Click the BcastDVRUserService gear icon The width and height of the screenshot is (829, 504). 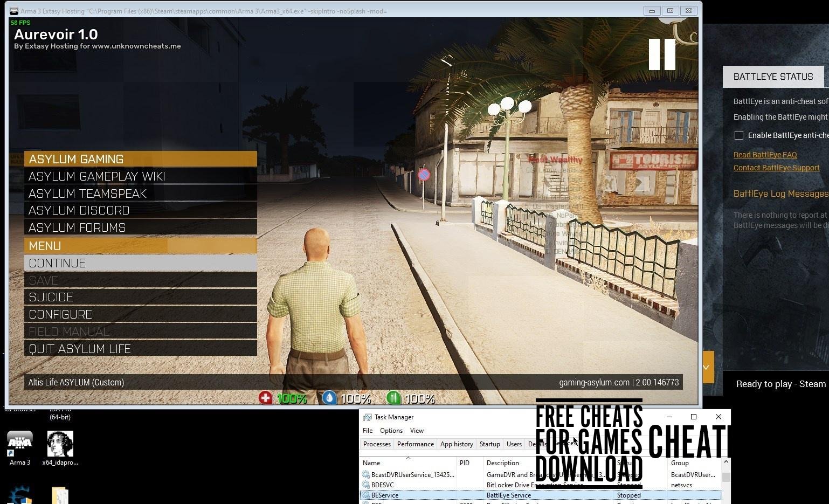pos(366,475)
